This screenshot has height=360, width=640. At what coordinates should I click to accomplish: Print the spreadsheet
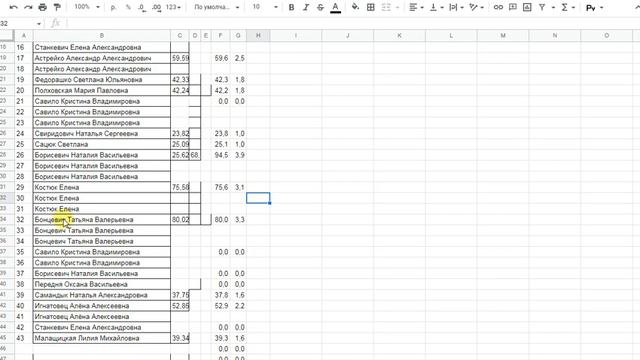pyautogui.click(x=42, y=7)
